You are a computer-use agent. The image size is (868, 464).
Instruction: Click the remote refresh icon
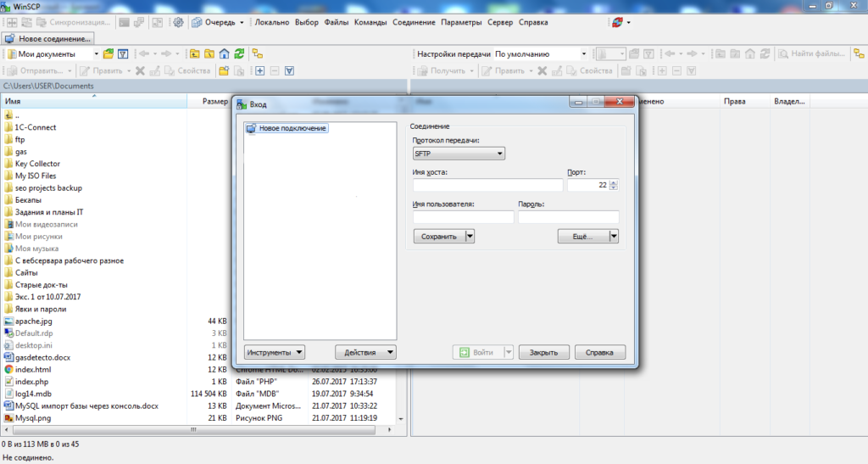pos(765,53)
